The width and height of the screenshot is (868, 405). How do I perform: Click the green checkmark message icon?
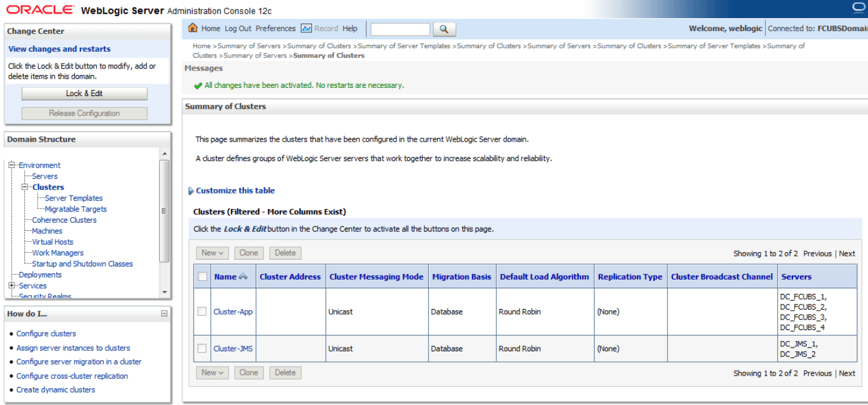pyautogui.click(x=197, y=83)
